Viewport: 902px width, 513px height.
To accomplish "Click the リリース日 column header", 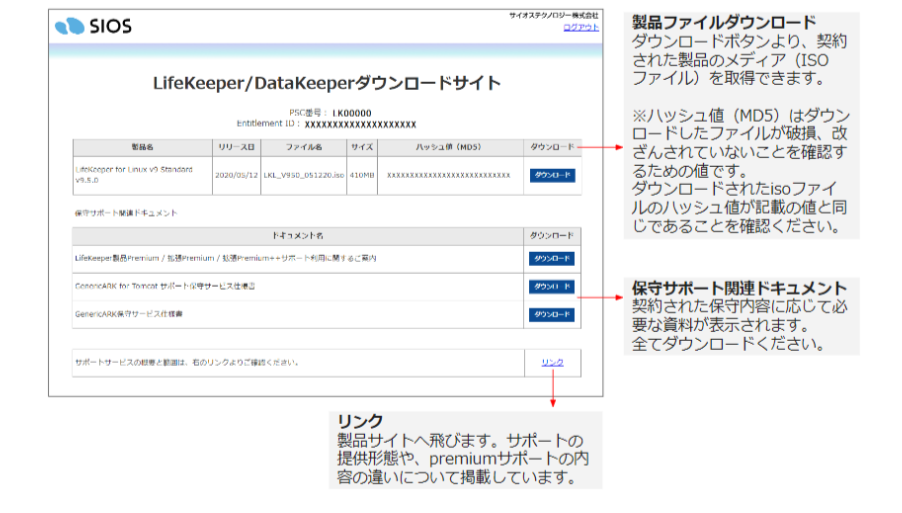I will pyautogui.click(x=236, y=147).
